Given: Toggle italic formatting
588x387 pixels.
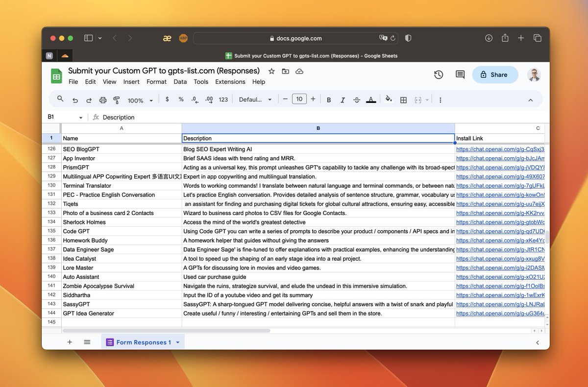Looking at the screenshot, I should [343, 100].
